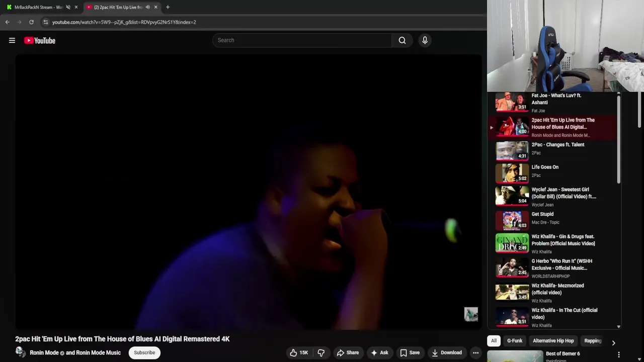Click the channel watermark in video corner
Viewport: 644px width, 362px height.
(x=471, y=314)
